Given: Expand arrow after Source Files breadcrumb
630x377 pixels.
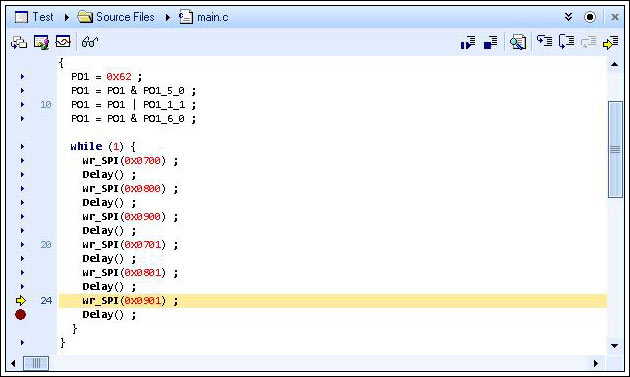Looking at the screenshot, I should click(168, 17).
